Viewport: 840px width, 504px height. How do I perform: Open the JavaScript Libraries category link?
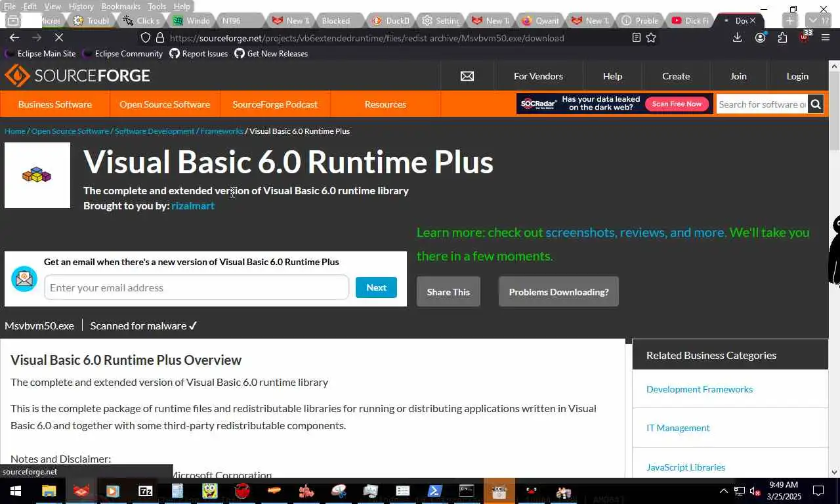click(x=686, y=467)
